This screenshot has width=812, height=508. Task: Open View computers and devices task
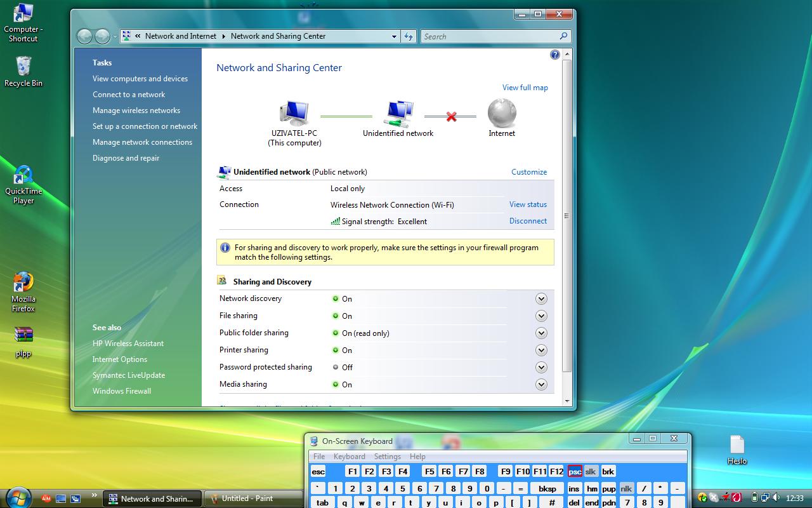140,79
